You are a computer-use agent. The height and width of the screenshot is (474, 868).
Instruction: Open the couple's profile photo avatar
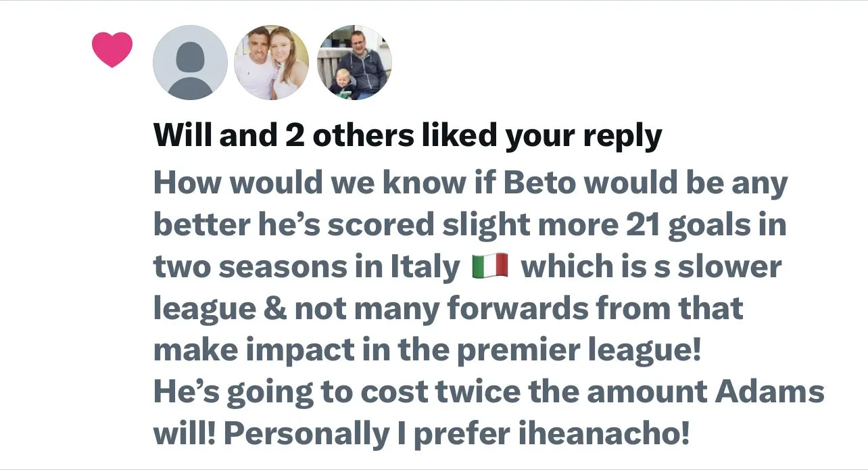pyautogui.click(x=272, y=63)
